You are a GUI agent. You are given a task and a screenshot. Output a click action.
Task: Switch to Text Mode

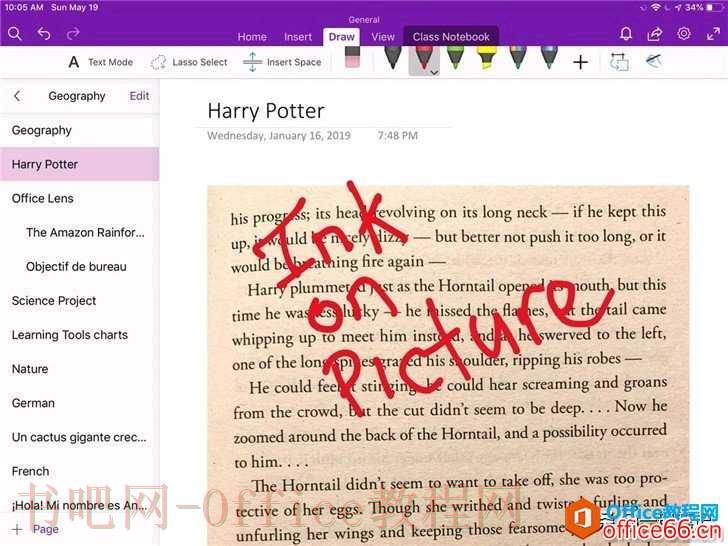tap(101, 62)
